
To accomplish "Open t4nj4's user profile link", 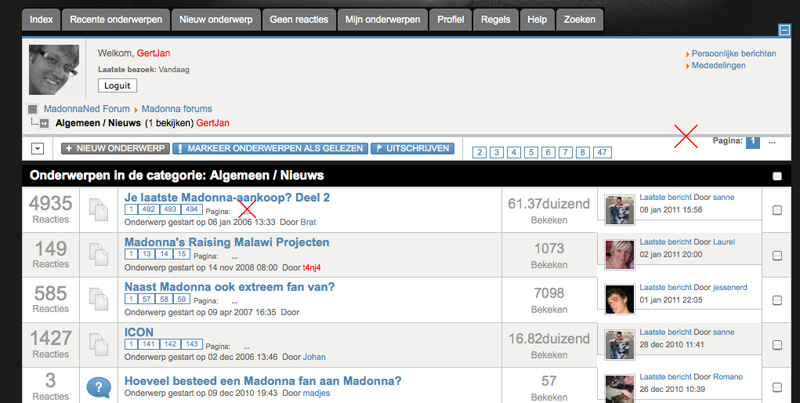I will click(x=312, y=267).
